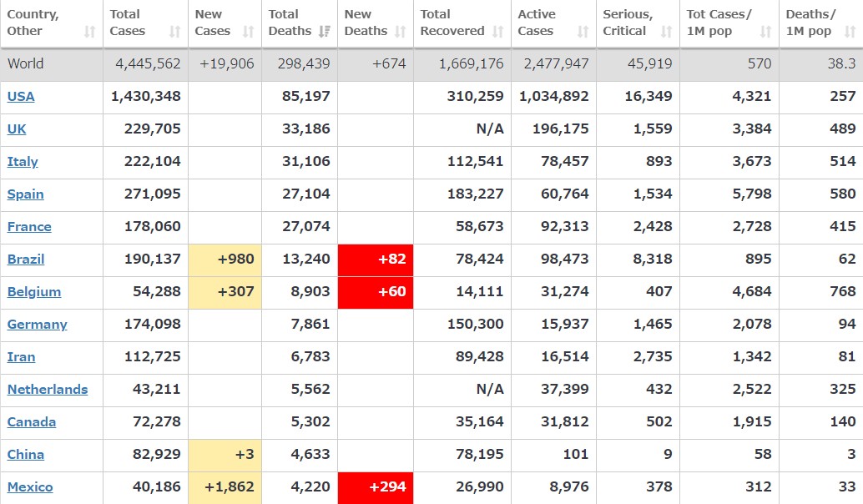Select the World row label
This screenshot has height=504, width=863.
pyautogui.click(x=25, y=63)
